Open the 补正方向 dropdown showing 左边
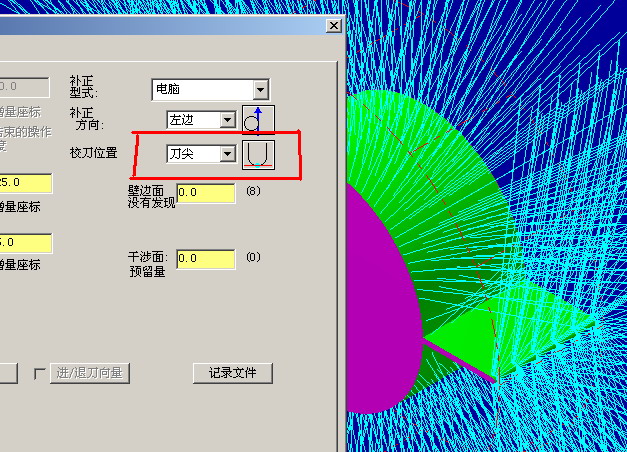This screenshot has height=452, width=627. [201, 120]
